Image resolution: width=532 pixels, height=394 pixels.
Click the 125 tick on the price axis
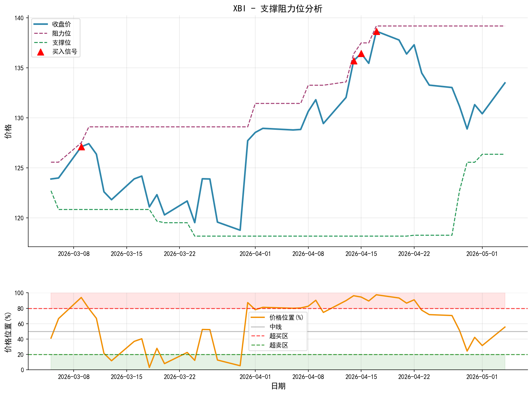[19, 168]
